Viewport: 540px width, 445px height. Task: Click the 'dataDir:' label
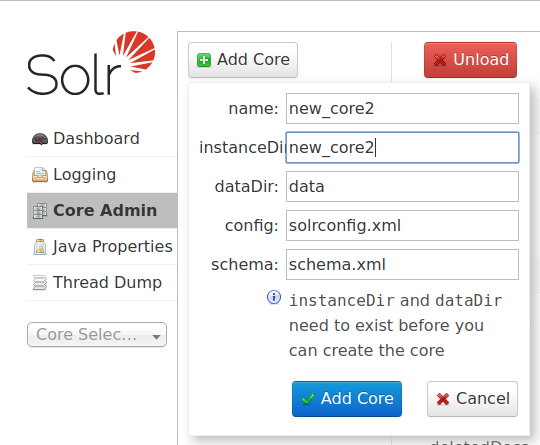(x=247, y=187)
